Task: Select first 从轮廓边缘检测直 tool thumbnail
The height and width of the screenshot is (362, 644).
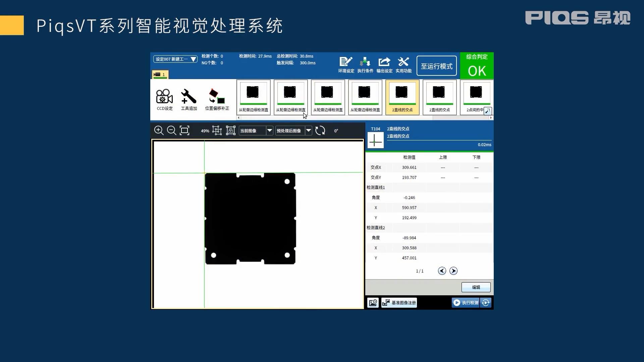Action: tap(253, 97)
